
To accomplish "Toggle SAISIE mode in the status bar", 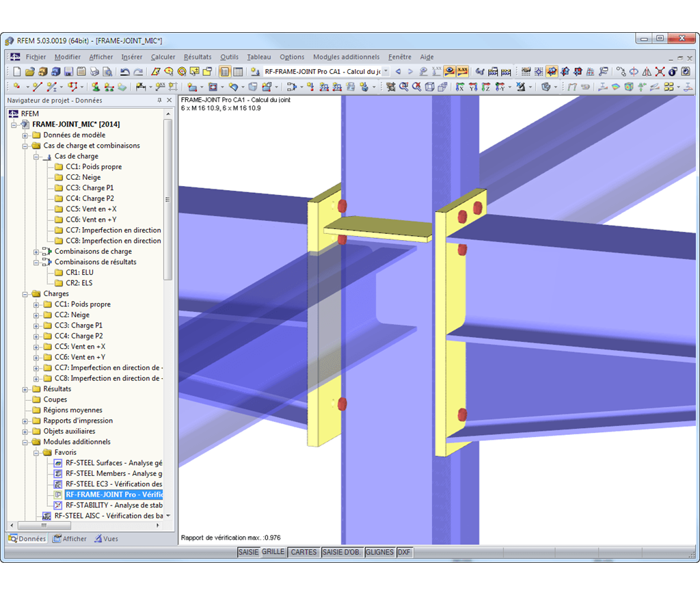I will point(248,552).
